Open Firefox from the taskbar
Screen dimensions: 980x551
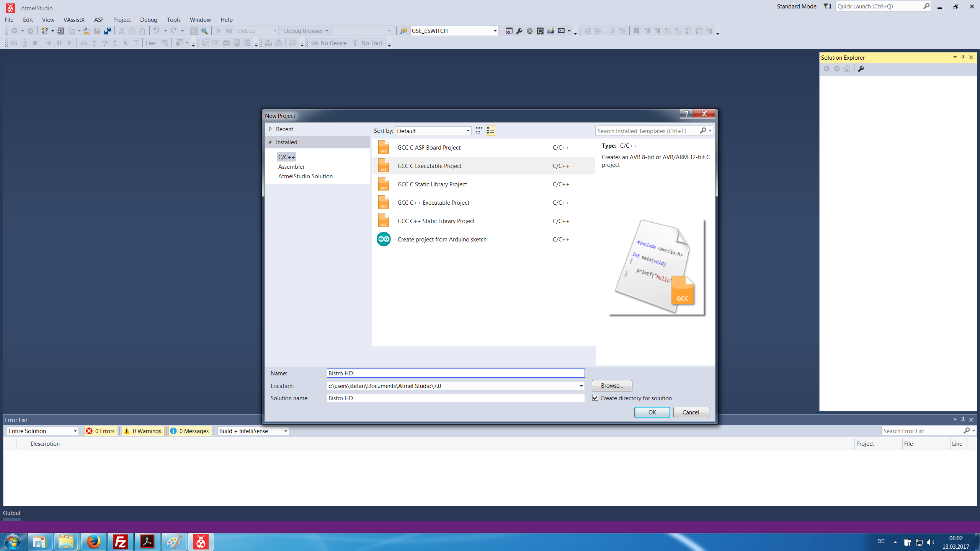point(93,542)
